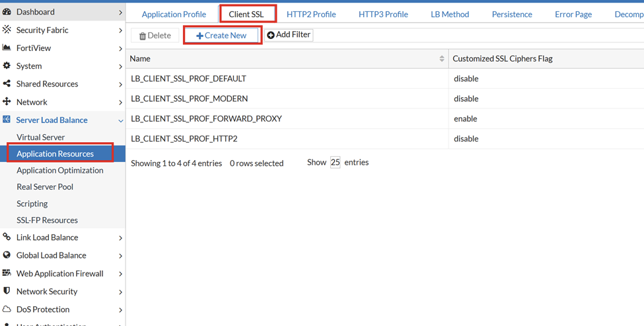The height and width of the screenshot is (326, 644).
Task: Select the LB_CLIENT_SSL_PROF_FORWARD_PROXY row
Action: tap(385, 119)
